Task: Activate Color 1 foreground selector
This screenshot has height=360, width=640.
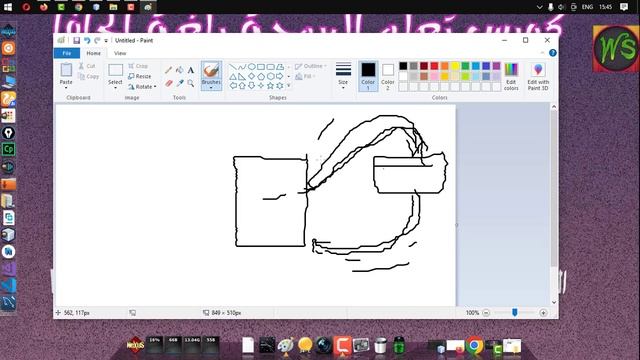Action: (368, 76)
